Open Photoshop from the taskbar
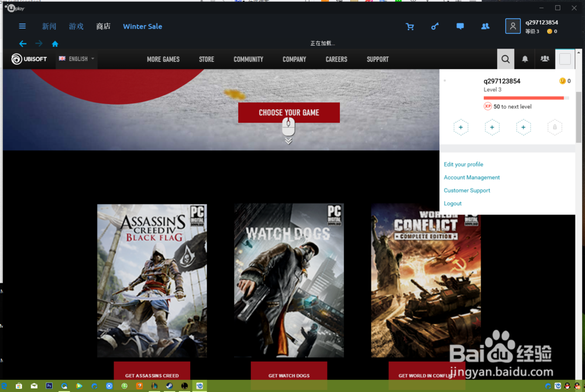Viewport: 585px width, 392px height. click(49, 386)
